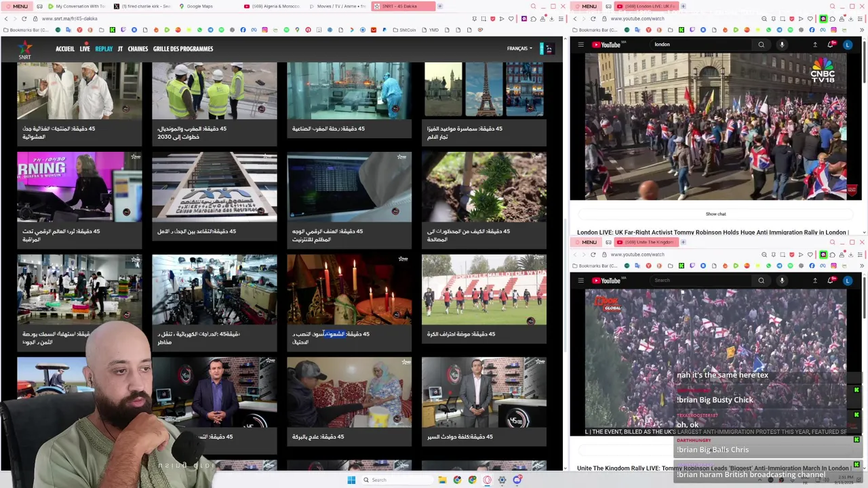This screenshot has height=488, width=868.
Task: Open Extensions icon in SNRT window toolbar
Action: click(x=534, y=18)
